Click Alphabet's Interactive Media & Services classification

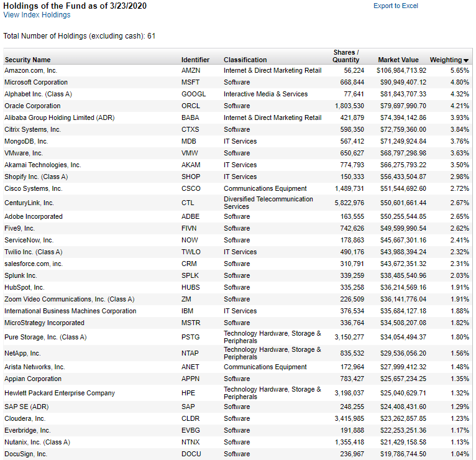pos(265,94)
